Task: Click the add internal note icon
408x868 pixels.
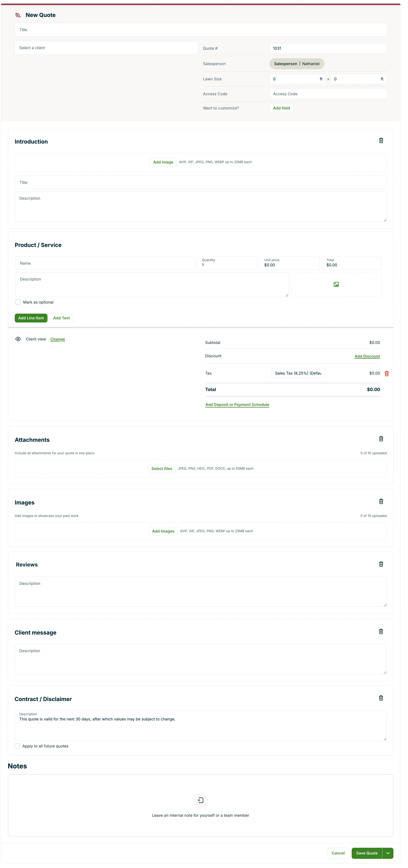Action: pos(201,800)
